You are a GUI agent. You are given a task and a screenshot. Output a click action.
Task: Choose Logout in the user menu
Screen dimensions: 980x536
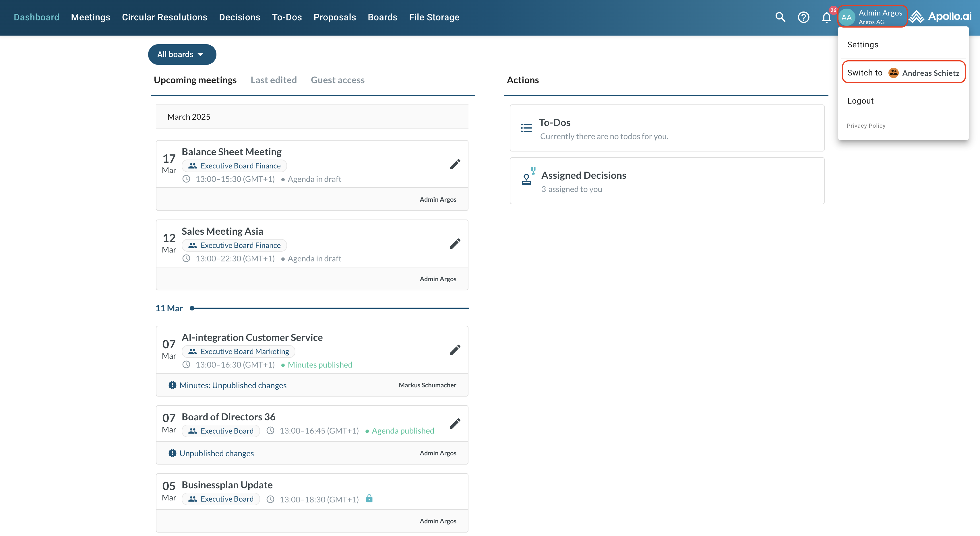pos(860,101)
